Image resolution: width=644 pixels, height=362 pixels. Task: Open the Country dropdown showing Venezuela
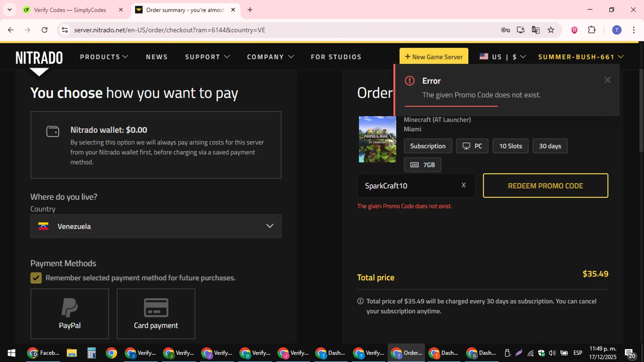pos(156,226)
